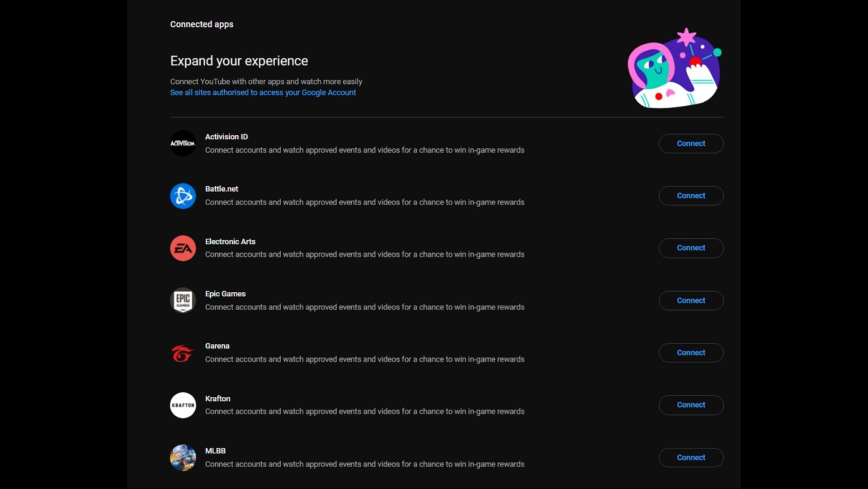Click the description under MLBB
This screenshot has height=489, width=868.
coord(364,464)
